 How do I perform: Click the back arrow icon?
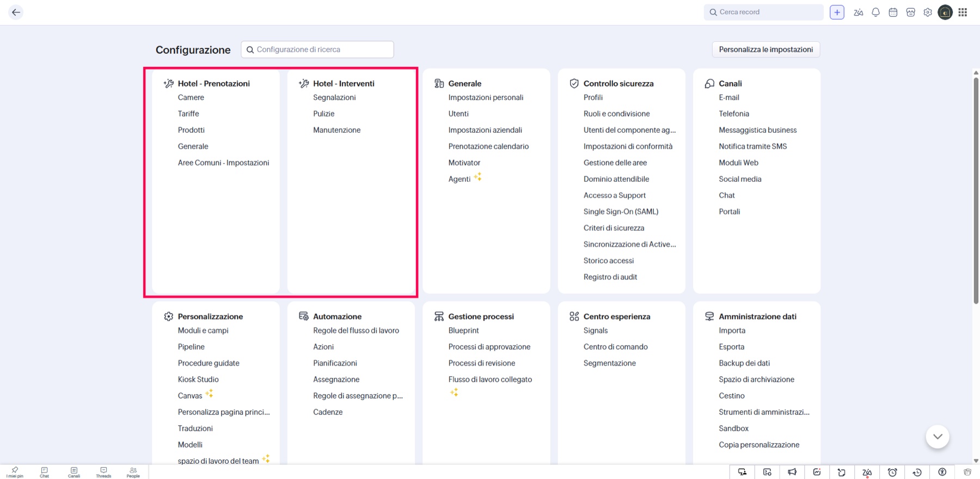(x=16, y=12)
